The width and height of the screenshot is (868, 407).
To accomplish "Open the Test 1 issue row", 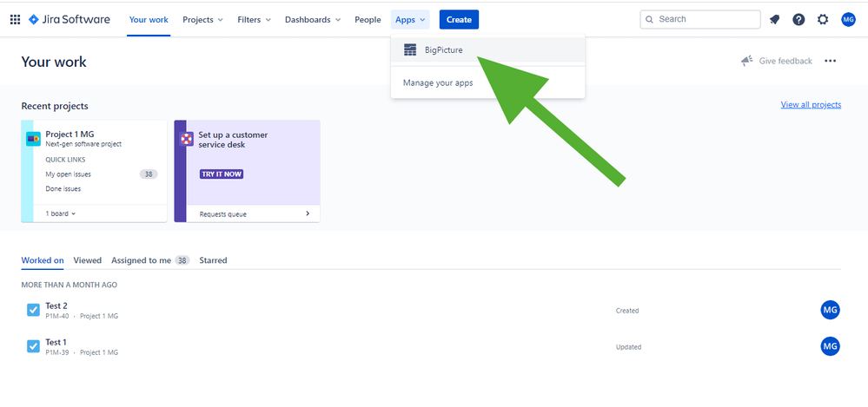I will [431, 346].
